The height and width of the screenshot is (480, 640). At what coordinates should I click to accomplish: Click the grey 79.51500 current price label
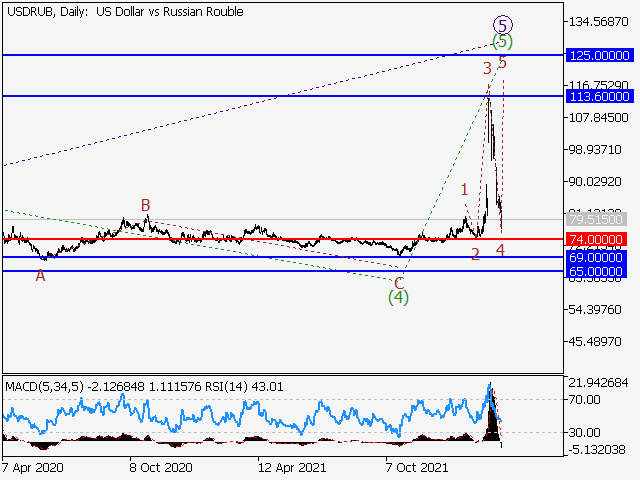(x=596, y=220)
